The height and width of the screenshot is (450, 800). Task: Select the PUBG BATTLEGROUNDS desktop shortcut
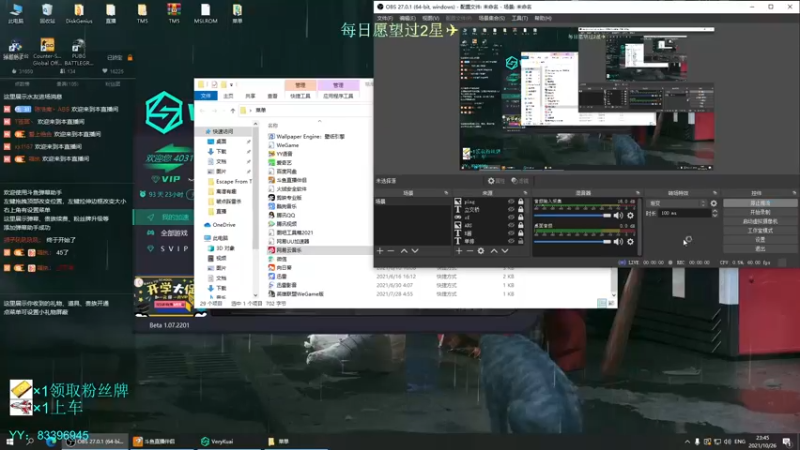coord(79,52)
